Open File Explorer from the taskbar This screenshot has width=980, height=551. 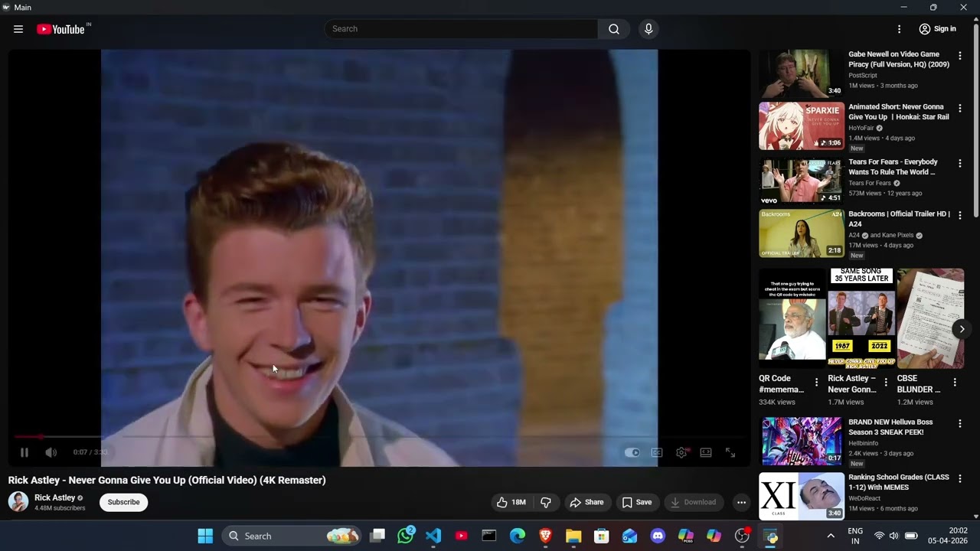573,536
